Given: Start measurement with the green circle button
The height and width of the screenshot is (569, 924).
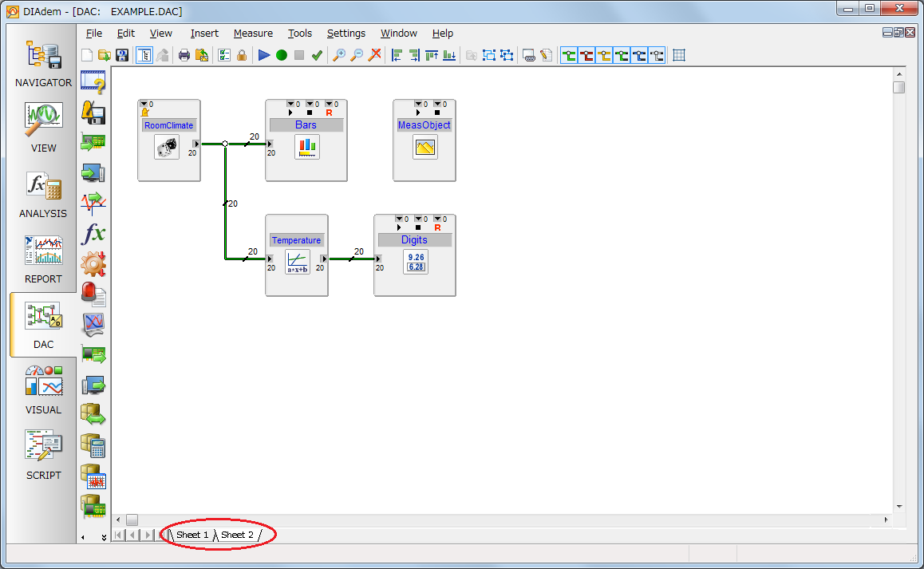Looking at the screenshot, I should [x=282, y=55].
